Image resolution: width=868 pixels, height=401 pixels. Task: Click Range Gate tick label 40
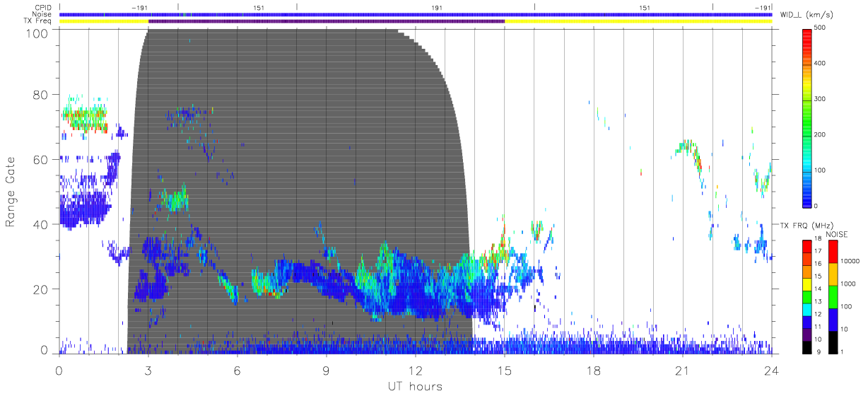(x=41, y=224)
